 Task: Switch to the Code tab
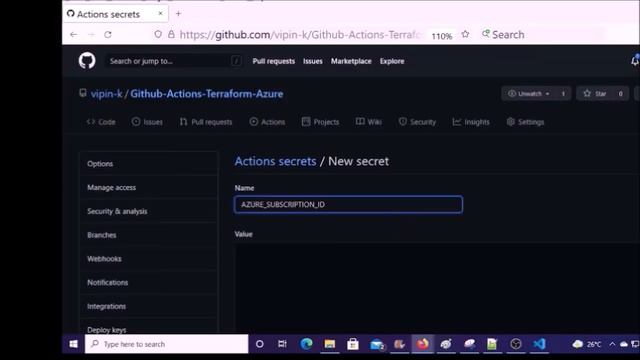click(x=101, y=122)
